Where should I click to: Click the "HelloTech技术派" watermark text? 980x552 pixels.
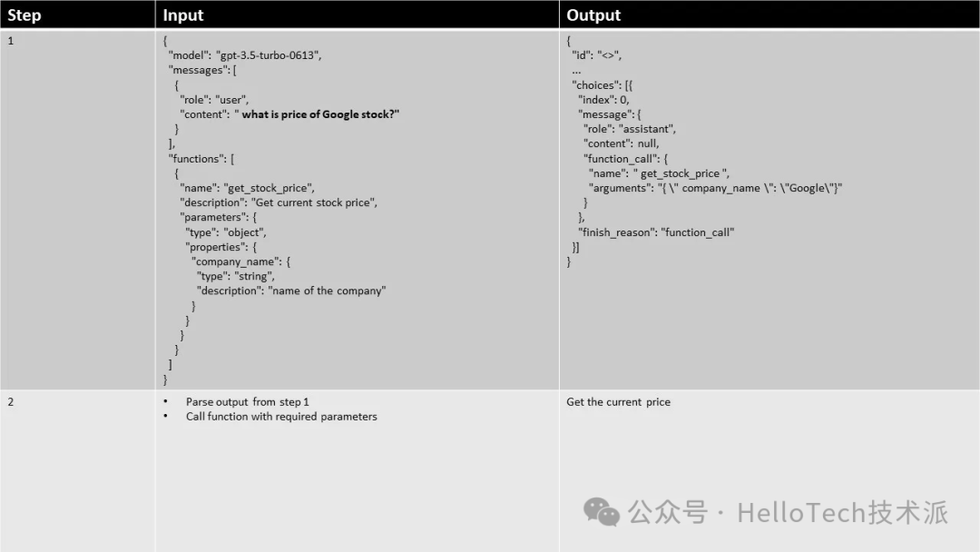coord(842,513)
